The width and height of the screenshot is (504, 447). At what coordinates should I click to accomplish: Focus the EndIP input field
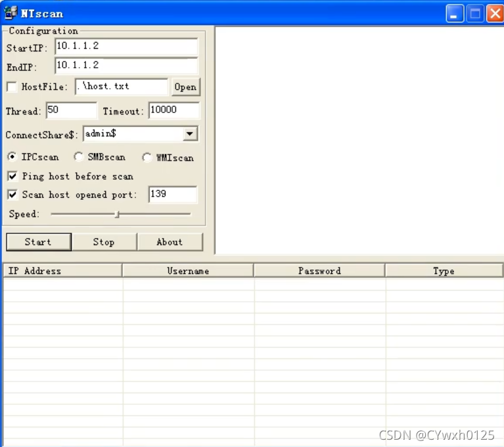click(x=126, y=66)
